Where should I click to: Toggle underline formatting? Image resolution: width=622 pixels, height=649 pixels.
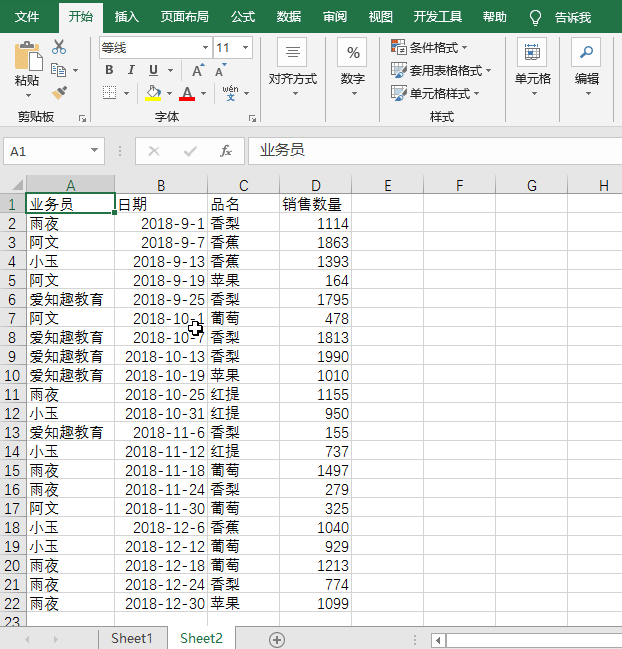153,70
